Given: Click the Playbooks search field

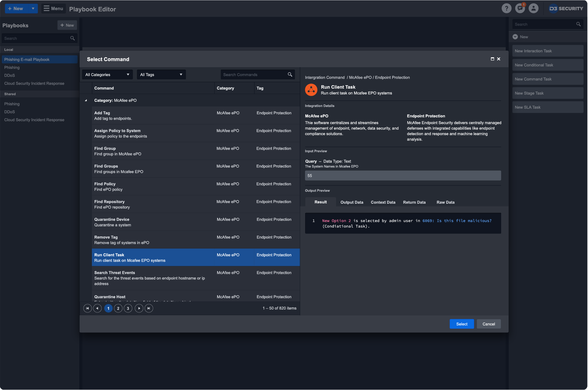Looking at the screenshot, I should [x=39, y=38].
